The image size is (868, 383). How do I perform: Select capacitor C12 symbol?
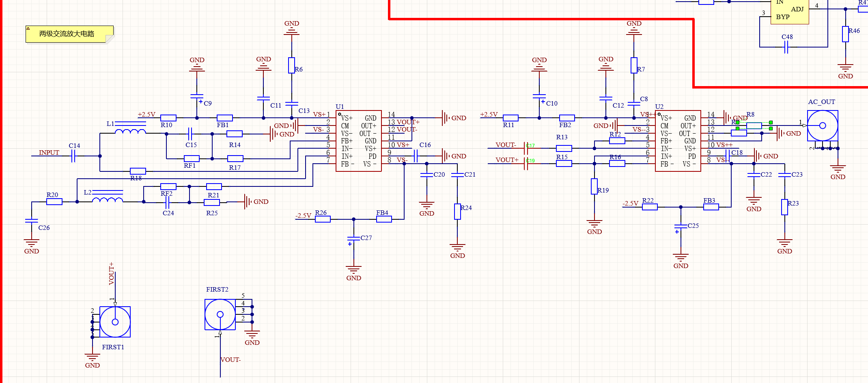coord(606,98)
